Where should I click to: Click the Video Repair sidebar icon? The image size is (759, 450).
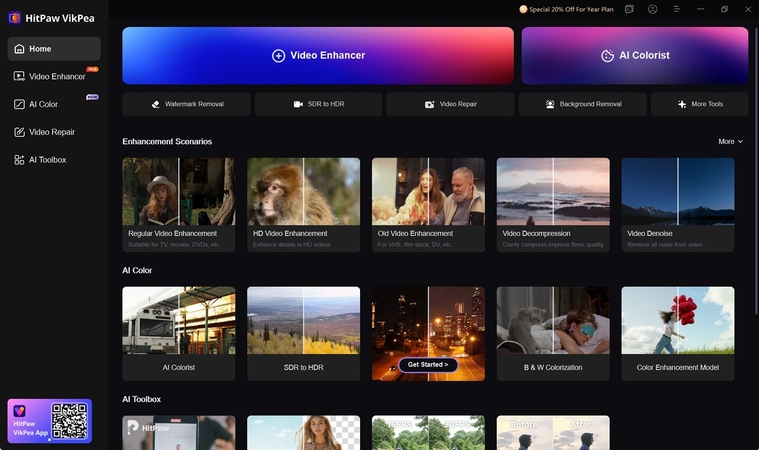tap(19, 132)
